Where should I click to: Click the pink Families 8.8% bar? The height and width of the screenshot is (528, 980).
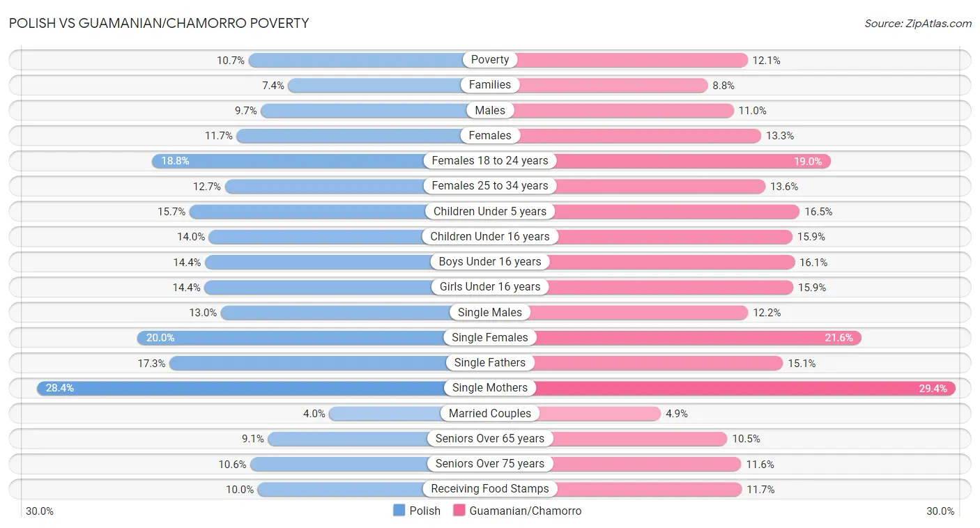pos(613,85)
